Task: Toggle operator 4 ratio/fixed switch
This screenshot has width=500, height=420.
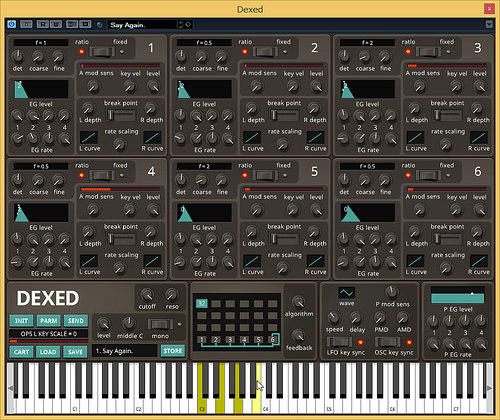Action: (102, 175)
